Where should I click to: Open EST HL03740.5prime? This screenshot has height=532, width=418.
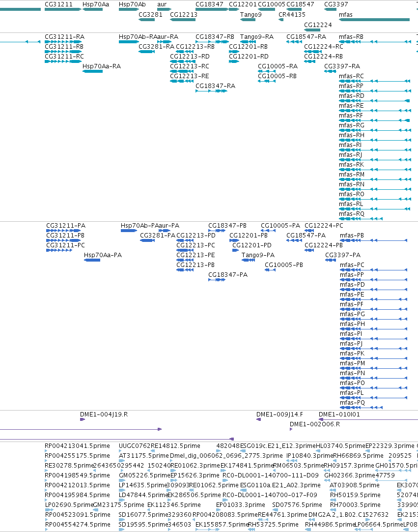pos(340,446)
